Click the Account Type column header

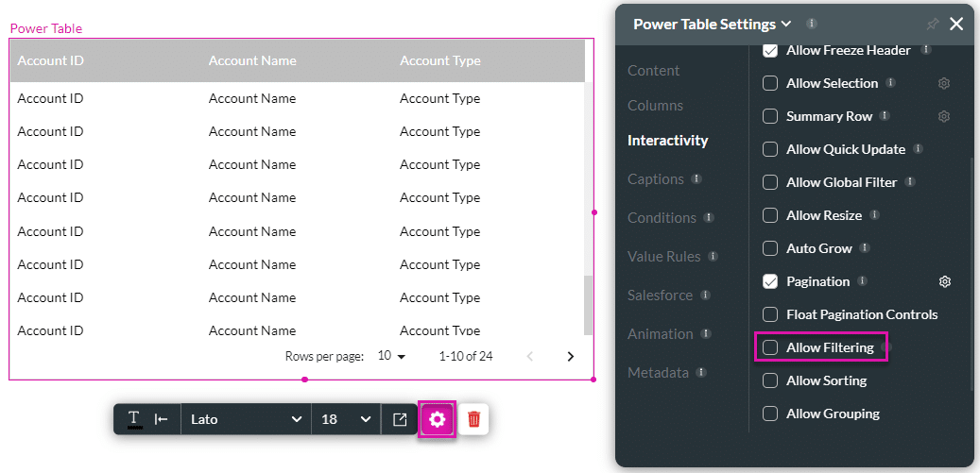(x=440, y=60)
